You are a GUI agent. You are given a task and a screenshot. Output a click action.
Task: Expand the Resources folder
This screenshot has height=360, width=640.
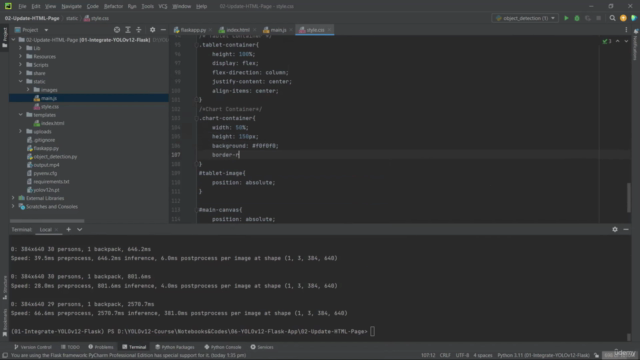20,56
